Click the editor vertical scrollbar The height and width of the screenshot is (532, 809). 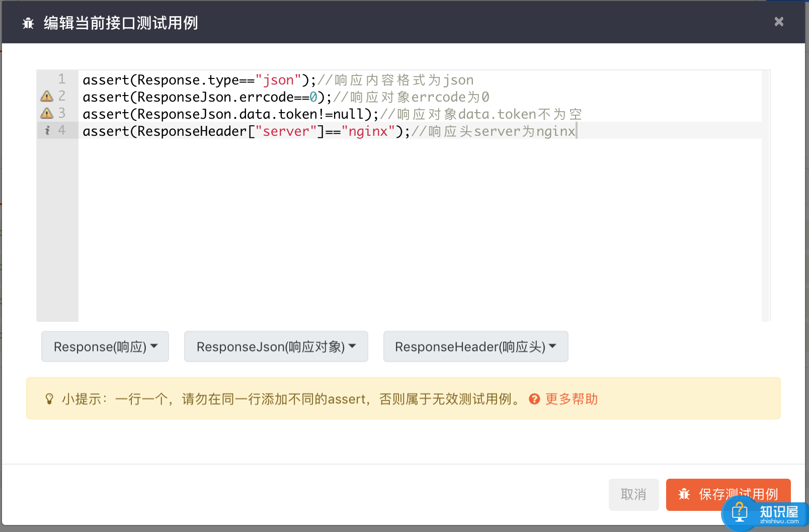coord(766,196)
